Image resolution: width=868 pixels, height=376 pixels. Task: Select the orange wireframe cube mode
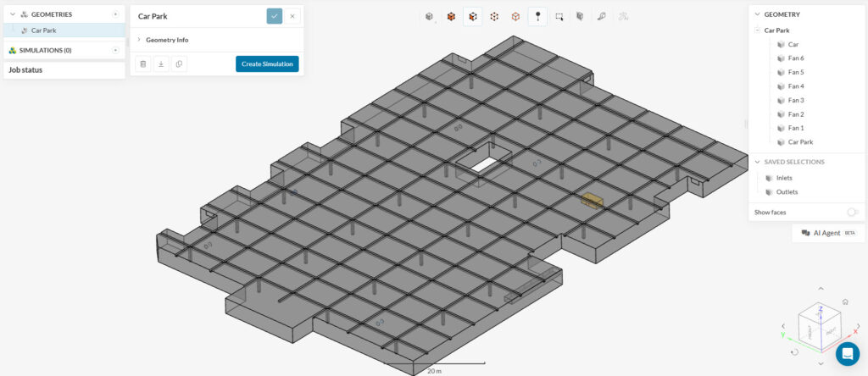(x=515, y=17)
